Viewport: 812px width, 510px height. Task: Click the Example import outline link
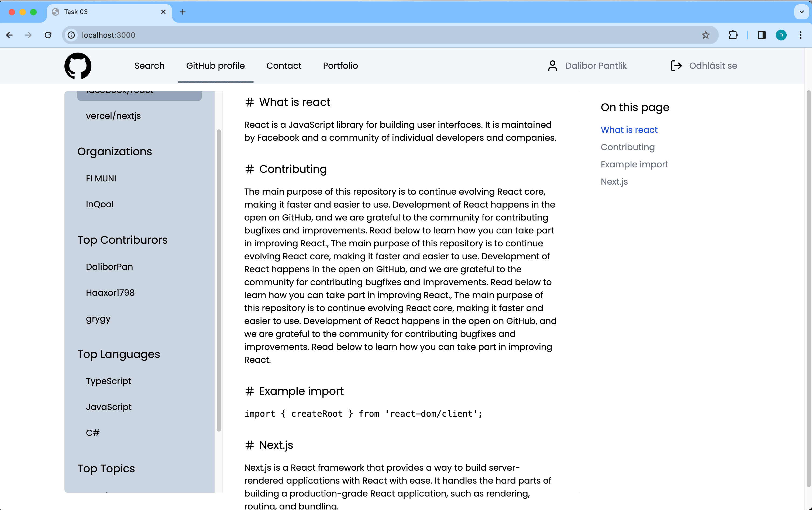click(x=634, y=164)
